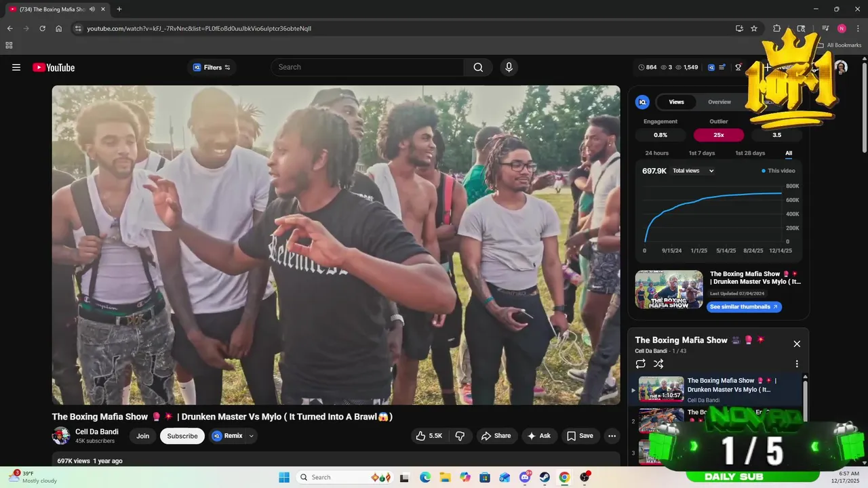The image size is (868, 488).
Task: Open the Chrome extensions puzzle icon
Action: pyautogui.click(x=777, y=28)
